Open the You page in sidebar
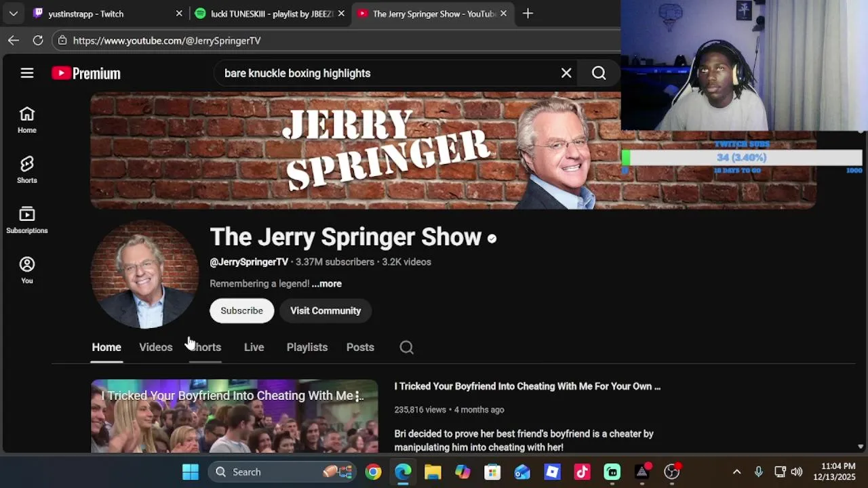868x488 pixels. (x=27, y=270)
